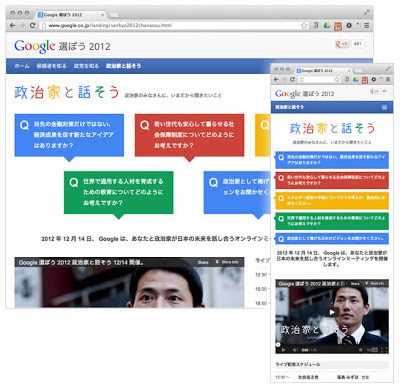This screenshot has height=391, width=400.
Task: Click play in small video control bar
Action: pyautogui.click(x=284, y=350)
